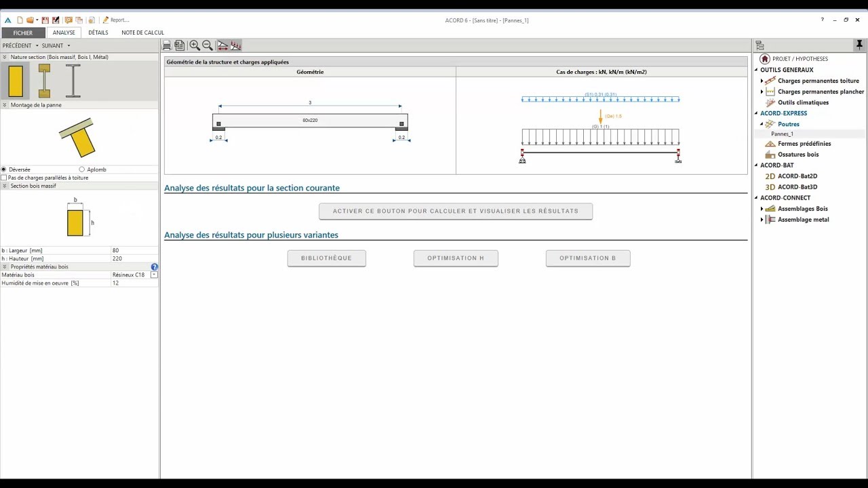Click the h : Hauteur value field

[x=134, y=259]
